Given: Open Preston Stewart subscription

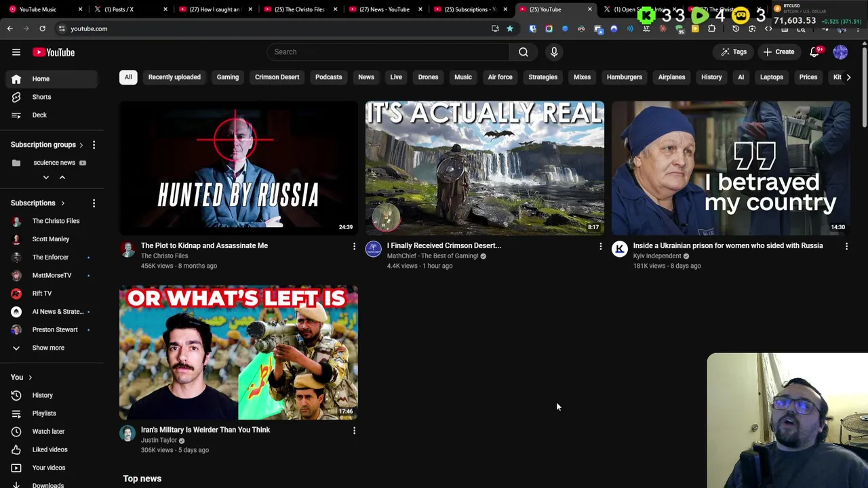Looking at the screenshot, I should click(x=52, y=329).
